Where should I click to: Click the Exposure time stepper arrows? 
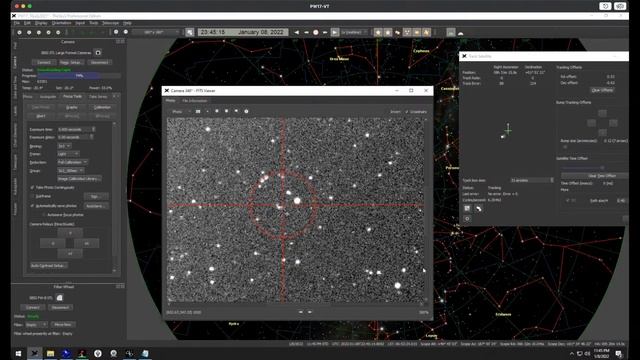tap(93, 129)
